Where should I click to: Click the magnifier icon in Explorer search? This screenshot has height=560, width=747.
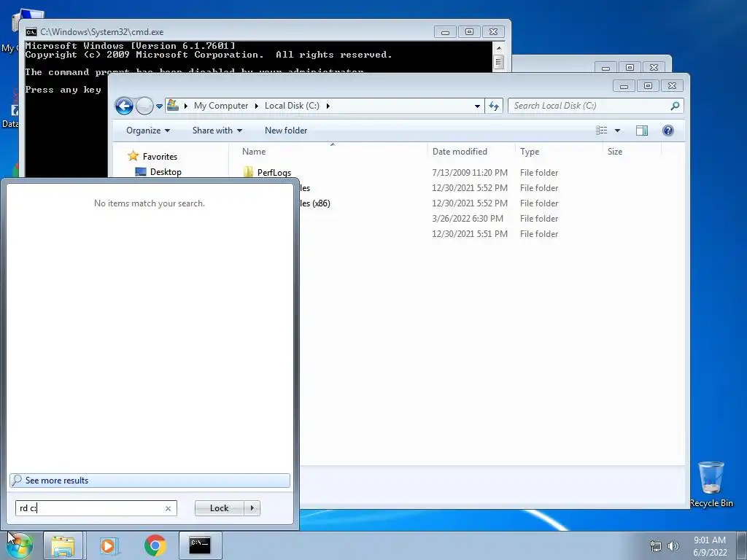tap(675, 106)
